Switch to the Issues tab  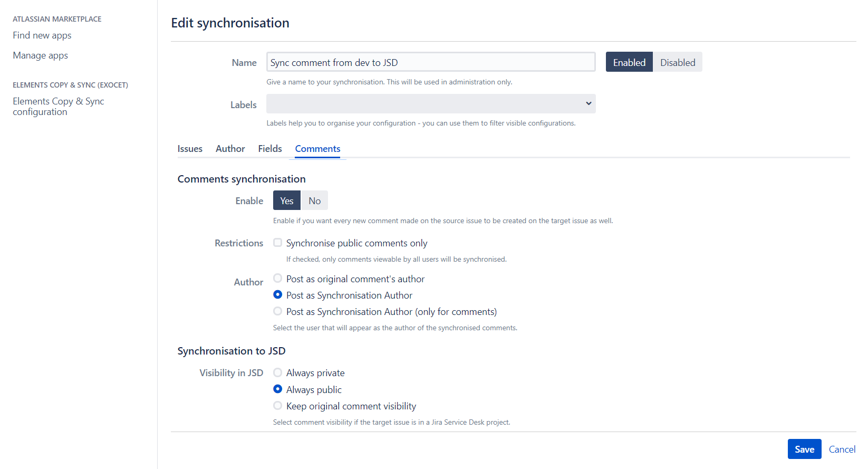pos(190,148)
